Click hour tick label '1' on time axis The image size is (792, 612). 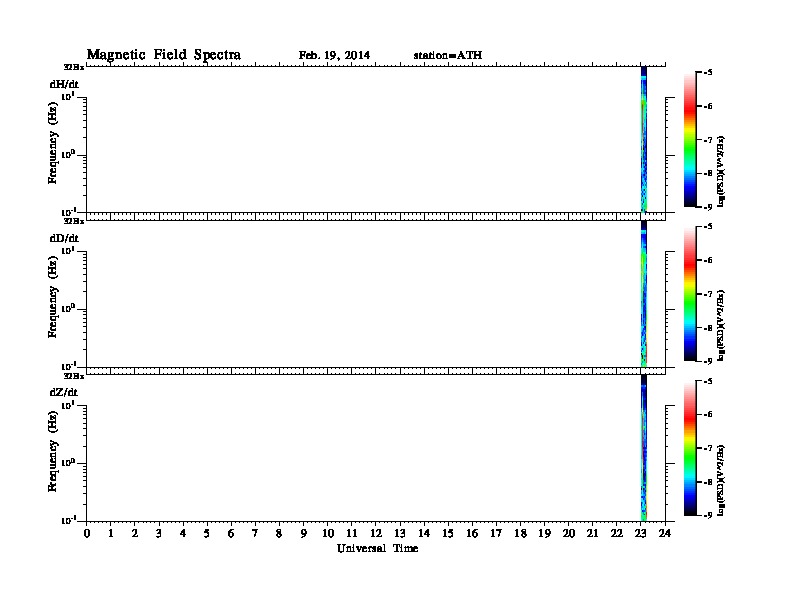point(111,533)
